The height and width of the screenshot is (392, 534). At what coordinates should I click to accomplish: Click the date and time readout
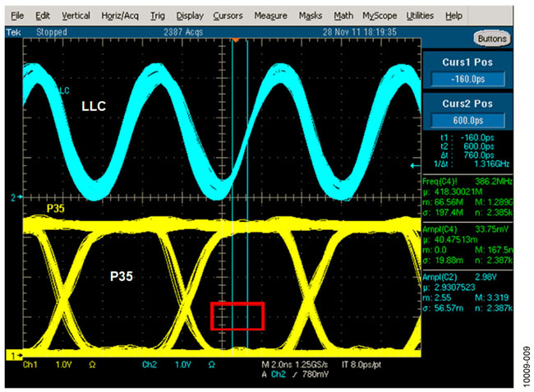(360, 32)
